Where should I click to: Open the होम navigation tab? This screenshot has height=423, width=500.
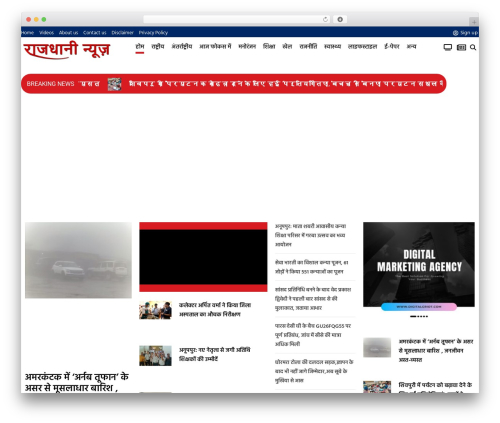pyautogui.click(x=140, y=47)
